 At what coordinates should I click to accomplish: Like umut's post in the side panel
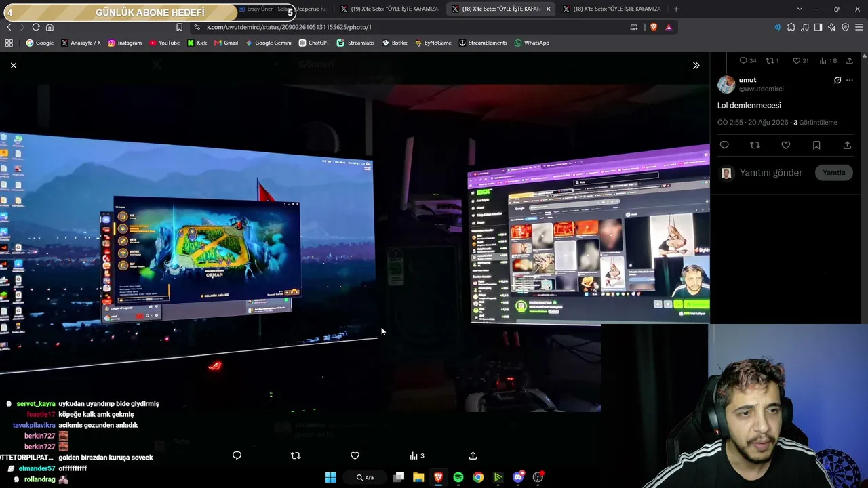click(785, 145)
